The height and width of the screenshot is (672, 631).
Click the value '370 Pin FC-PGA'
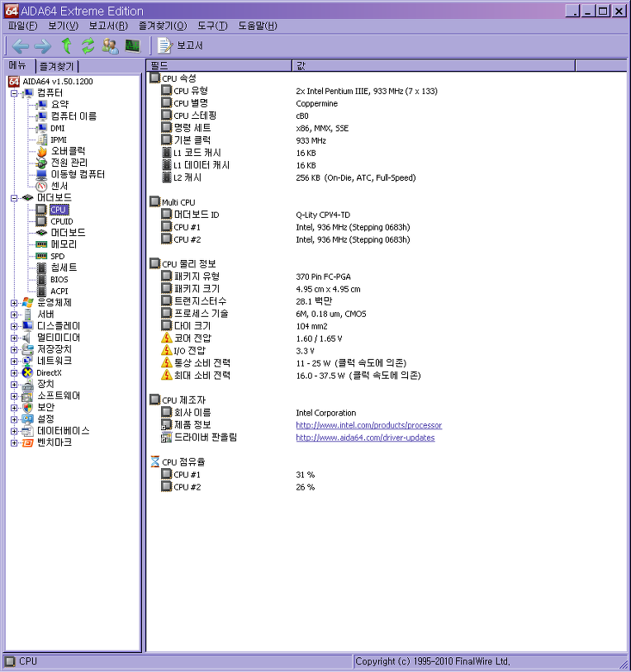coord(323,277)
